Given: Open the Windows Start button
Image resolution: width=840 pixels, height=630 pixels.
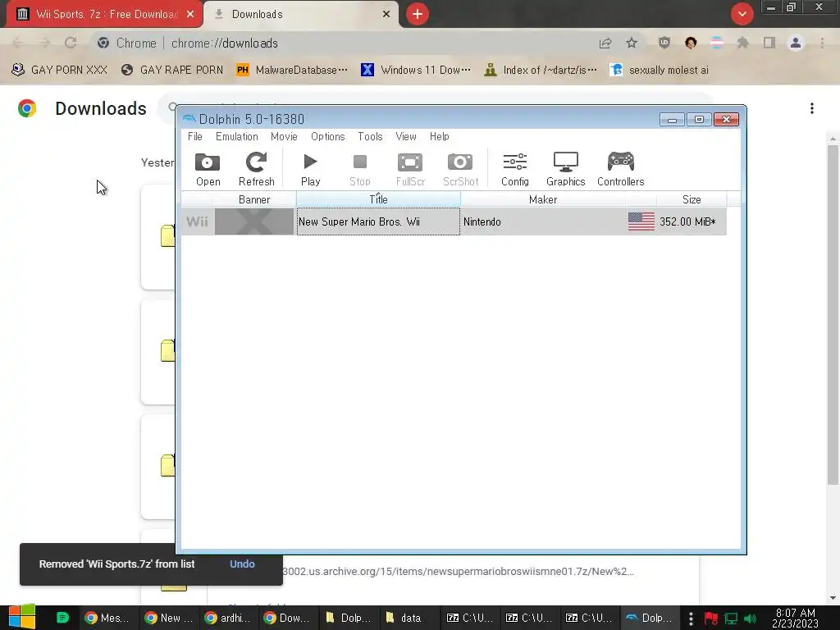Looking at the screenshot, I should [21, 617].
